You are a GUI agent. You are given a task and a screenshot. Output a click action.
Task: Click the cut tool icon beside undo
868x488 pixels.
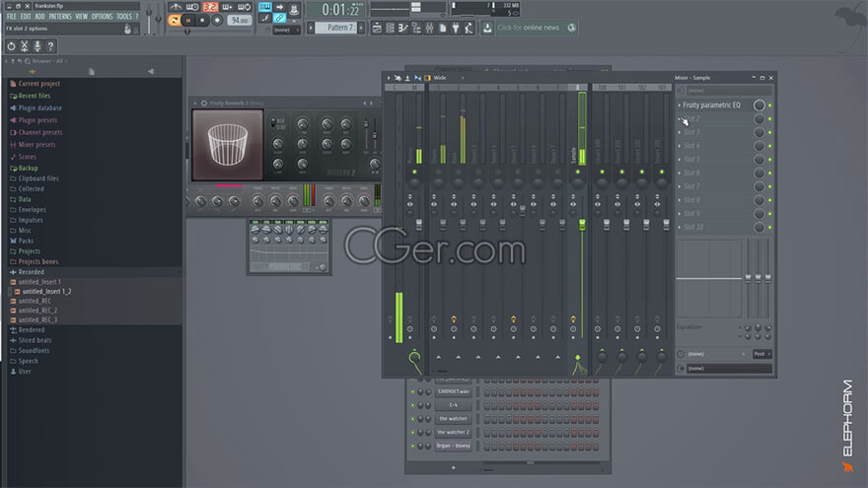pos(25,46)
